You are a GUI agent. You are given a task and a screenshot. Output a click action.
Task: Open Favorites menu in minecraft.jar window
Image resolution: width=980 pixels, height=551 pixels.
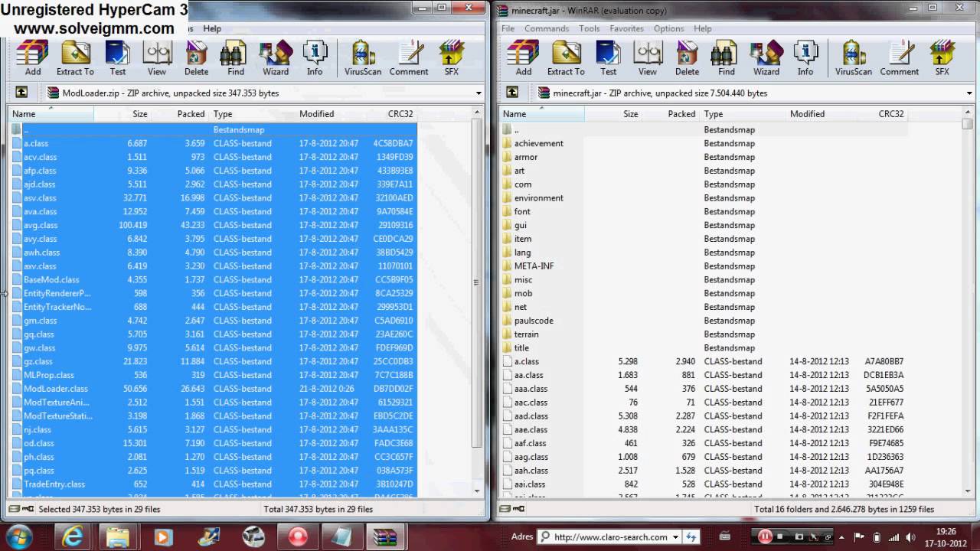(627, 28)
